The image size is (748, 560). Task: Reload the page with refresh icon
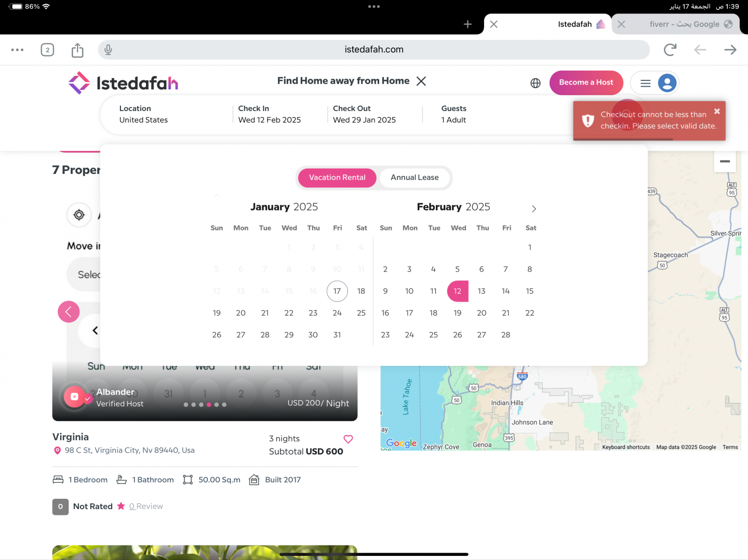pyautogui.click(x=670, y=50)
